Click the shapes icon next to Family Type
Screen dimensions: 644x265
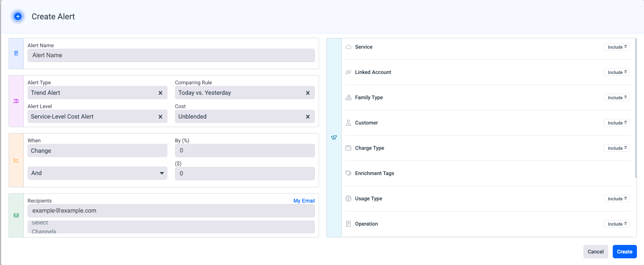(348, 98)
